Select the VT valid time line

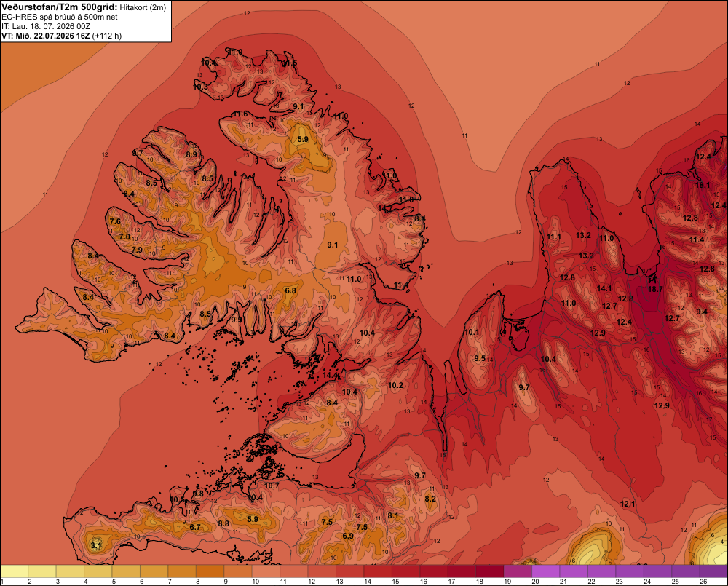61,36
